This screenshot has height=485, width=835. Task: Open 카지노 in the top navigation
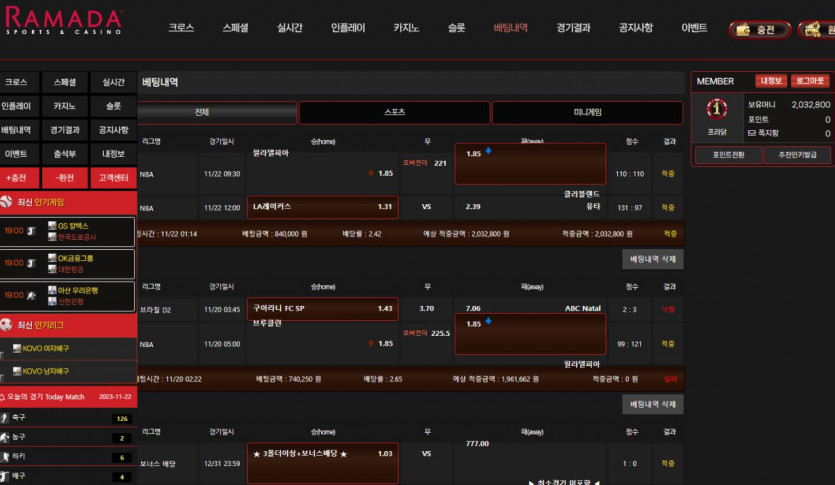(x=406, y=28)
